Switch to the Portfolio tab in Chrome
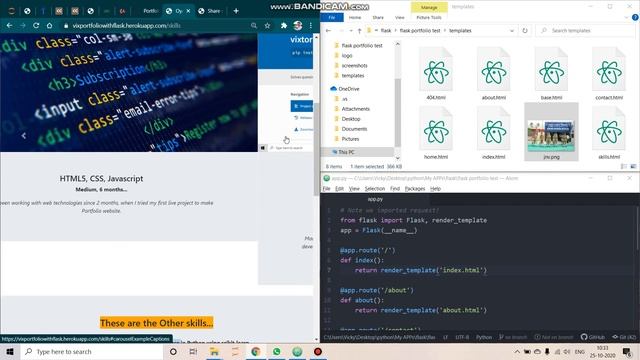 click(x=150, y=11)
